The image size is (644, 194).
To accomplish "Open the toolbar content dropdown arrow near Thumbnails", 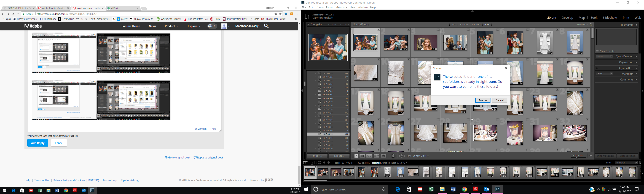I will click(591, 156).
